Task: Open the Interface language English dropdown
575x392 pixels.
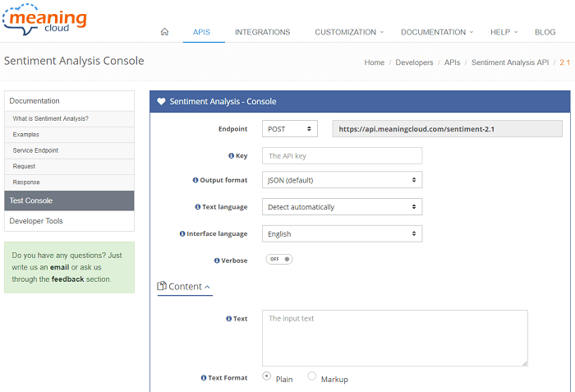Action: (x=343, y=233)
